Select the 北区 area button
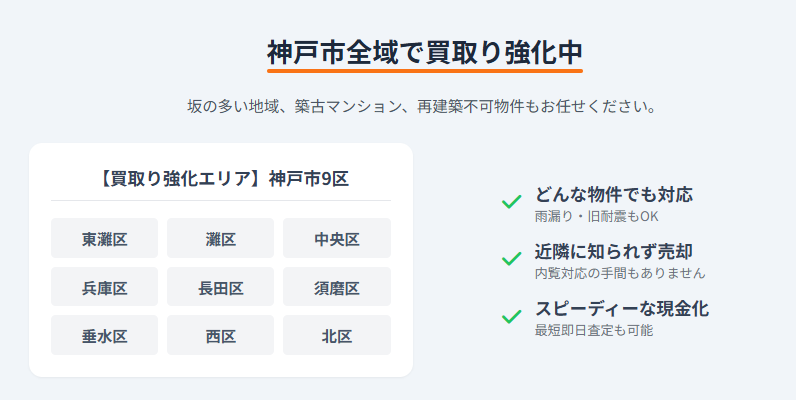Viewport: 796px width, 400px height. (x=337, y=336)
